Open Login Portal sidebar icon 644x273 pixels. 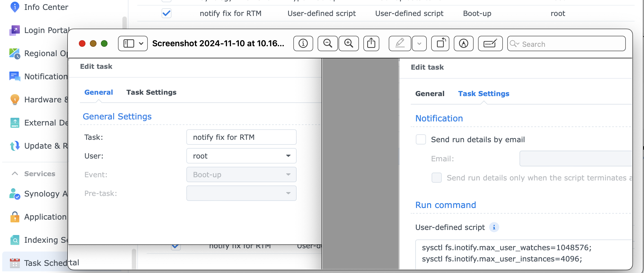(x=15, y=30)
